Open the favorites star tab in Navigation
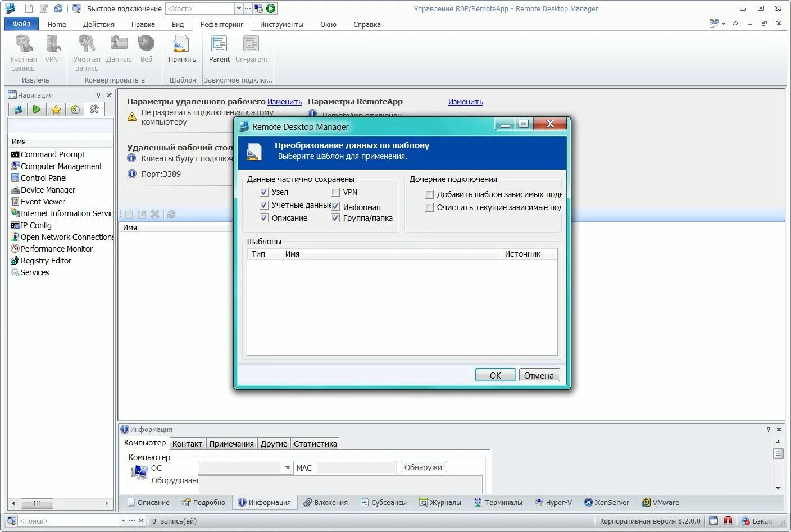 [56, 110]
